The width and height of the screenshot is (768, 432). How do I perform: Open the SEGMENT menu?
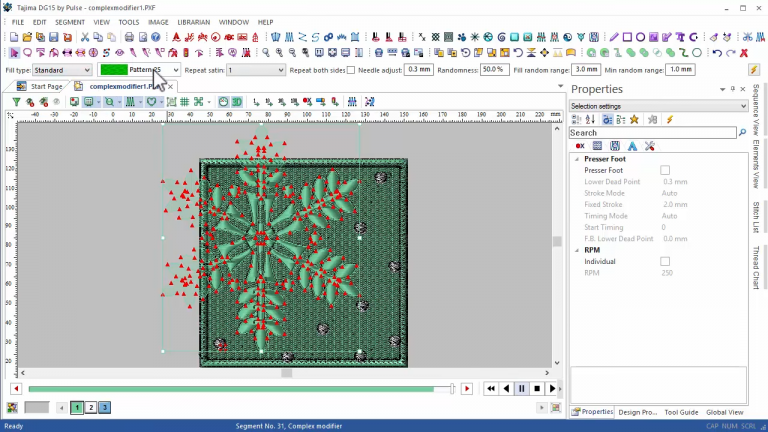(x=70, y=21)
